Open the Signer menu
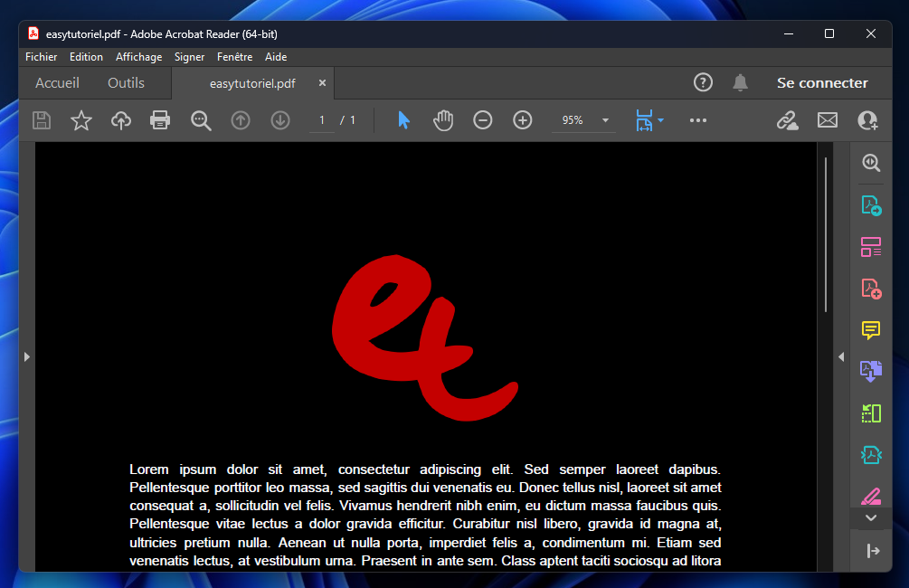 [x=189, y=57]
